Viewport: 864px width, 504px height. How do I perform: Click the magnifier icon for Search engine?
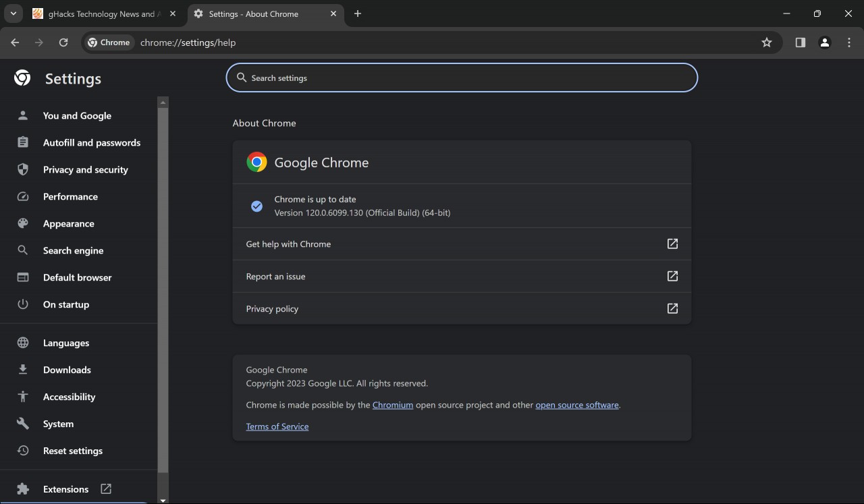[x=23, y=250]
